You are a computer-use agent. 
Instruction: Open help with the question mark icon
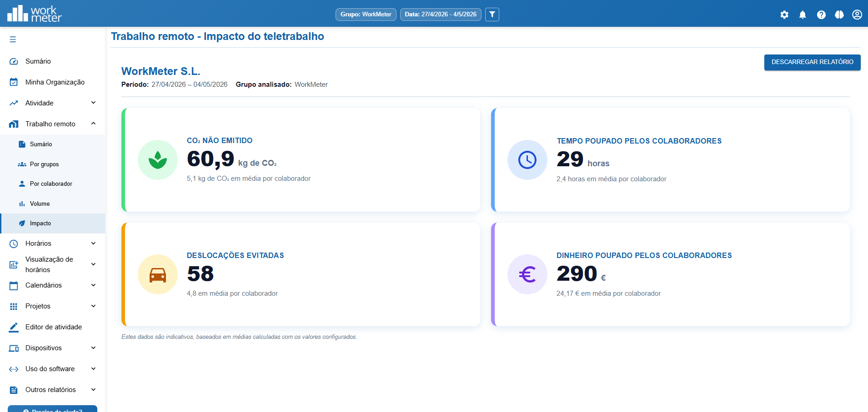(x=821, y=15)
